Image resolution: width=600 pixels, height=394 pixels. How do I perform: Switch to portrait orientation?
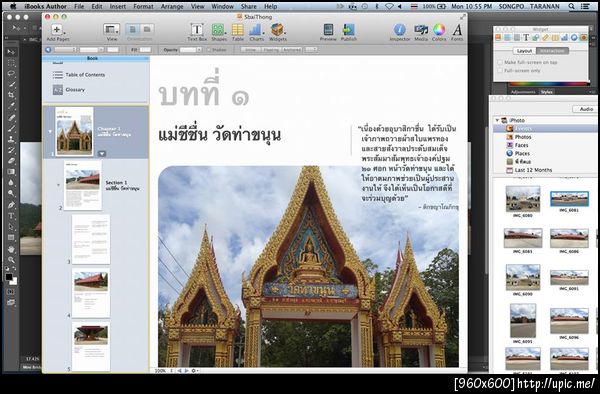pyautogui.click(x=132, y=29)
